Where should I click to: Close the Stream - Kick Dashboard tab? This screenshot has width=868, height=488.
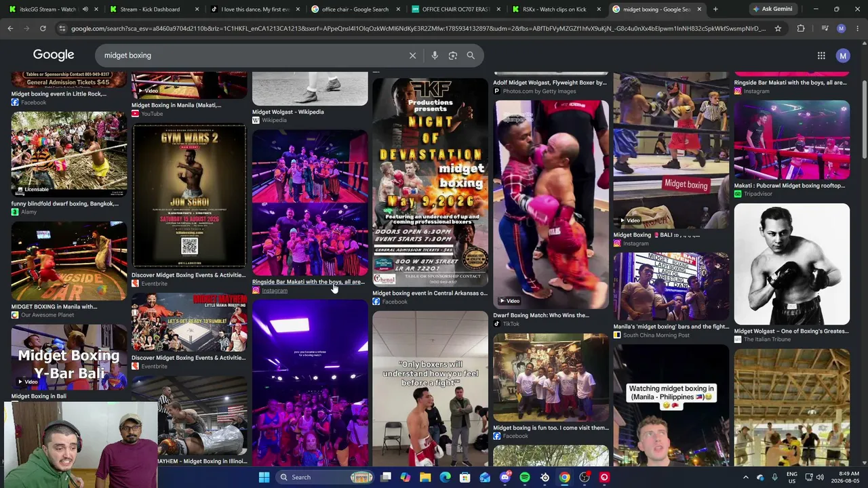click(197, 9)
